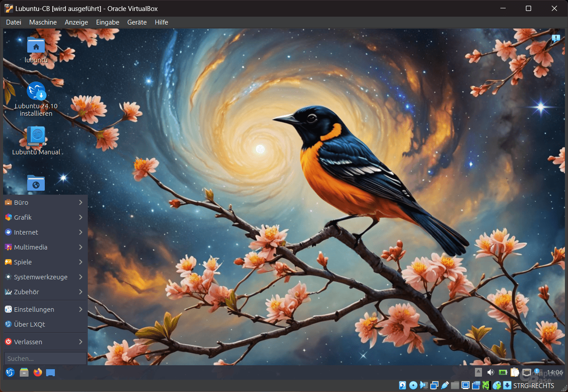Open the lubuntu home folder desktop icon
The image size is (568, 392).
[x=36, y=50]
